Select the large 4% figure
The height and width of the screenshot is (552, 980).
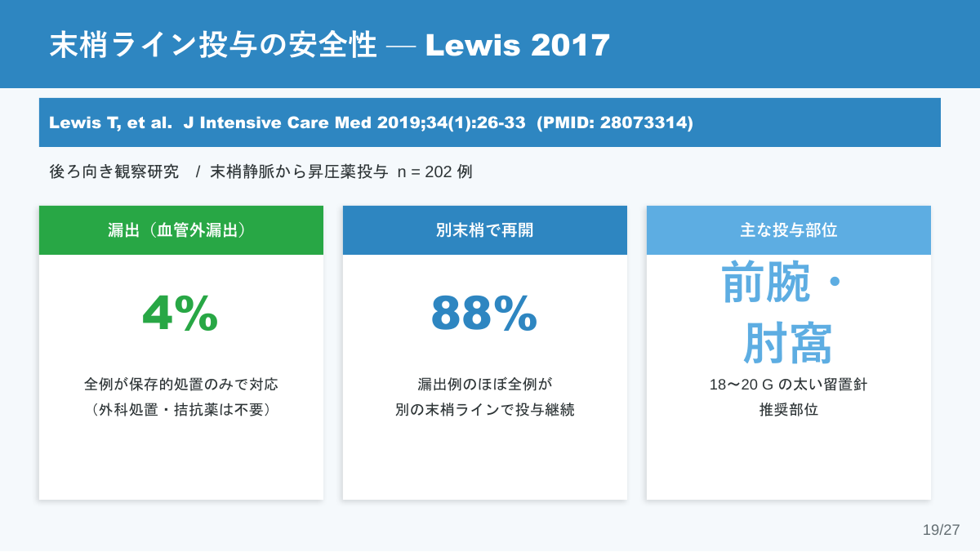pyautogui.click(x=180, y=314)
